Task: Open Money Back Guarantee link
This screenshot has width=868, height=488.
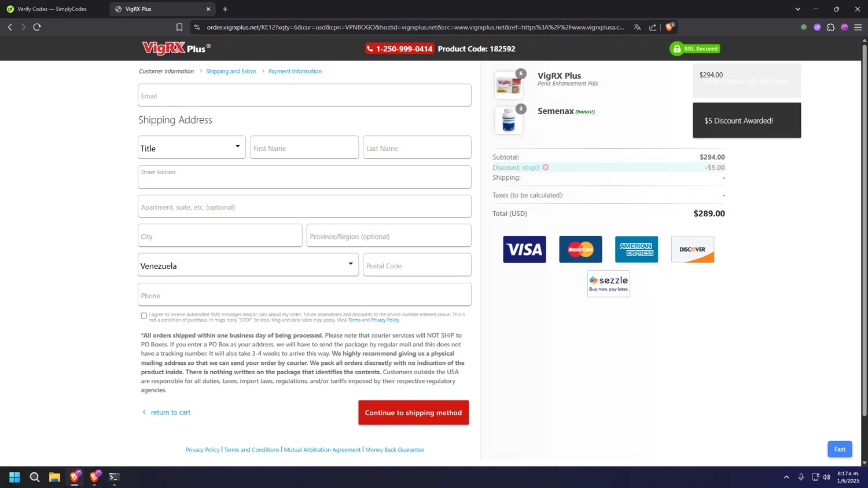Action: pyautogui.click(x=395, y=450)
